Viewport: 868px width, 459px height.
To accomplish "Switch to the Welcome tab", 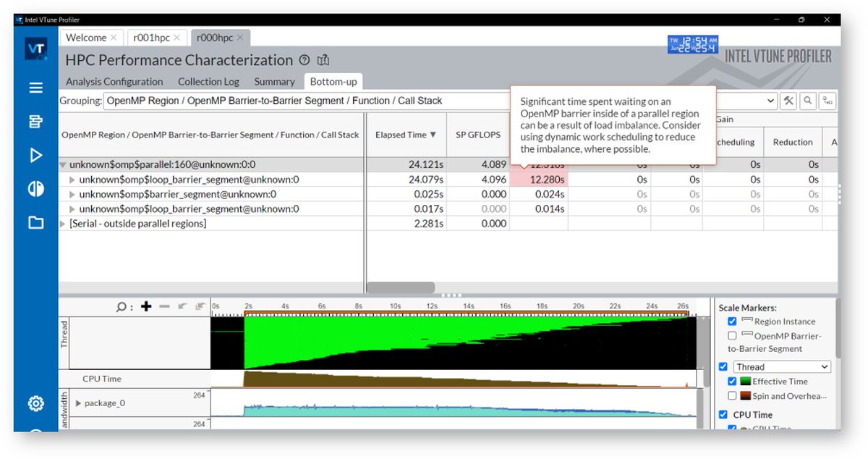I will pyautogui.click(x=86, y=38).
